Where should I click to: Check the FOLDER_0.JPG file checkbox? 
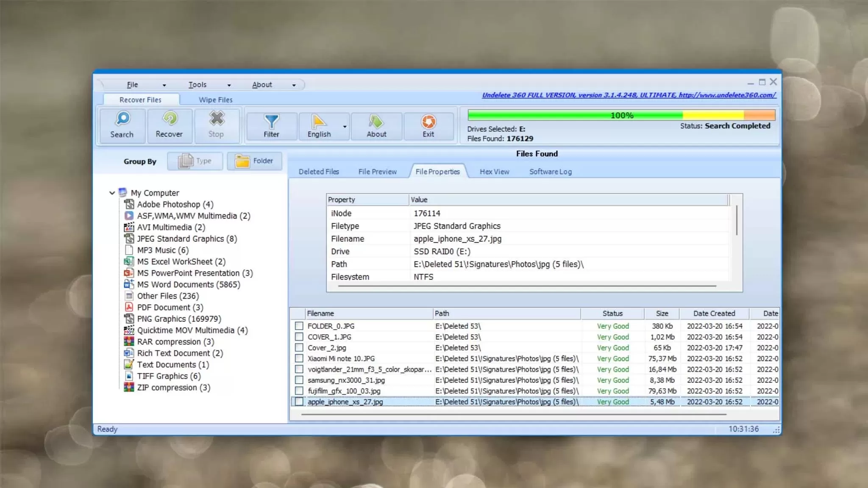point(299,326)
